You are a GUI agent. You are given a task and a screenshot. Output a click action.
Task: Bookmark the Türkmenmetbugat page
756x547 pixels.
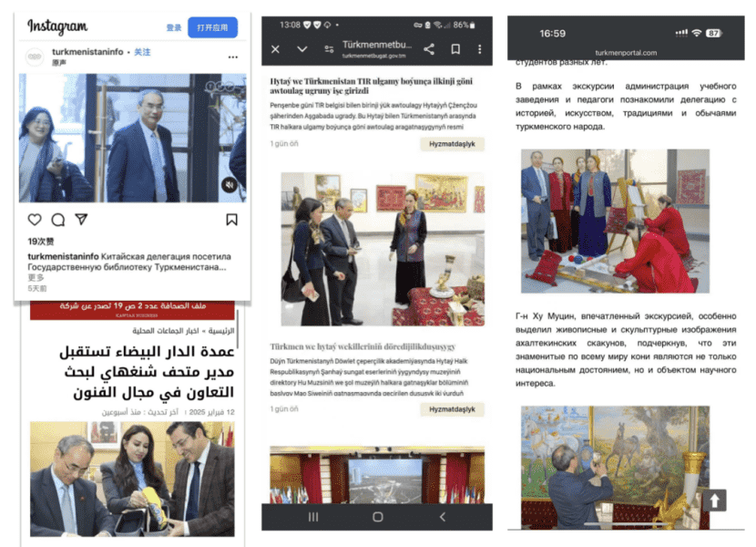tap(455, 48)
